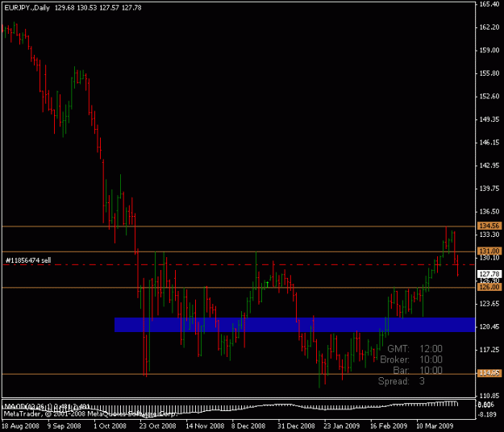Click the 142.95 price scale value
Screen dimensions: 504x432
point(489,165)
